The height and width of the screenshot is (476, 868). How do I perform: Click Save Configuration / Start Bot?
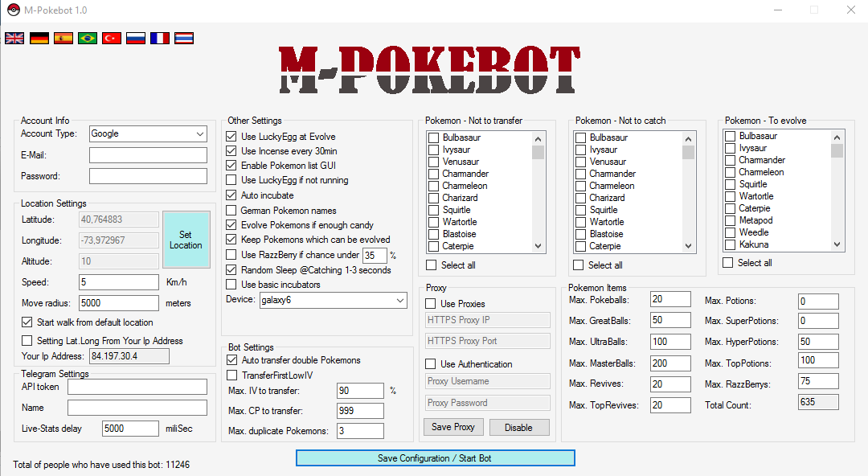(x=435, y=458)
